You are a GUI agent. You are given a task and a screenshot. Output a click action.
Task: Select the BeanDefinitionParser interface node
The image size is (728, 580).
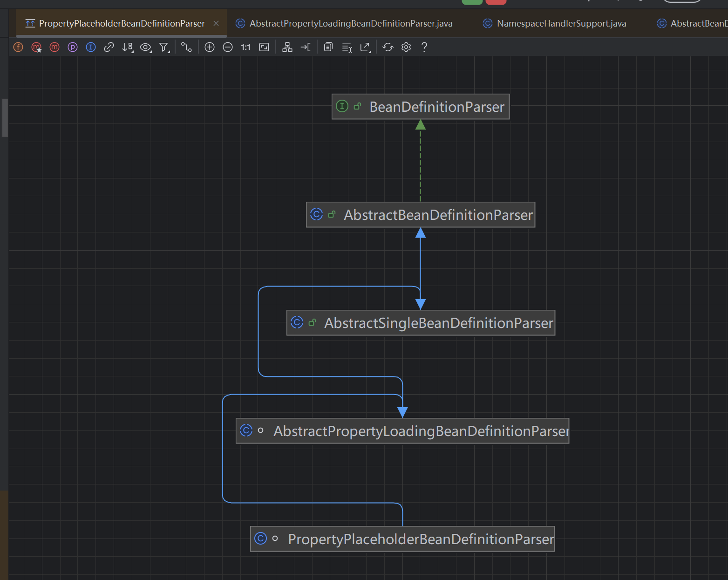(x=421, y=107)
